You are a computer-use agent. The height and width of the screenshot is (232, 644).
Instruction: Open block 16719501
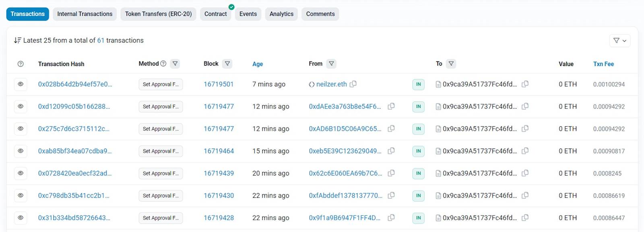click(219, 84)
